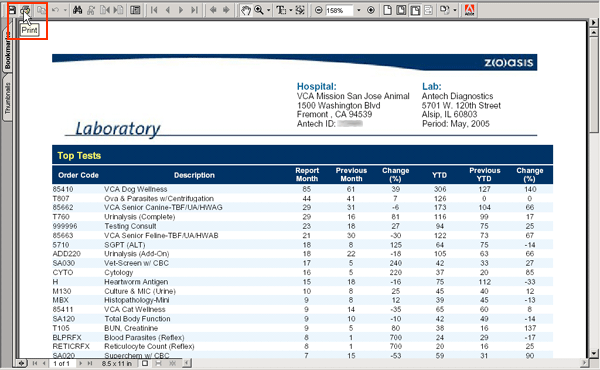Select the Zoom In magnifier tool
The width and height of the screenshot is (600, 370).
(259, 10)
